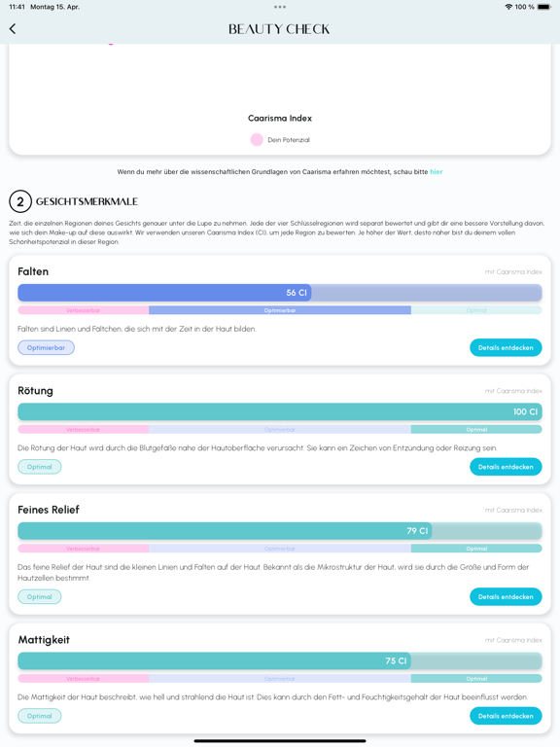Tap the Optimal badge under Mattigkeit
The image size is (560, 747).
(40, 716)
